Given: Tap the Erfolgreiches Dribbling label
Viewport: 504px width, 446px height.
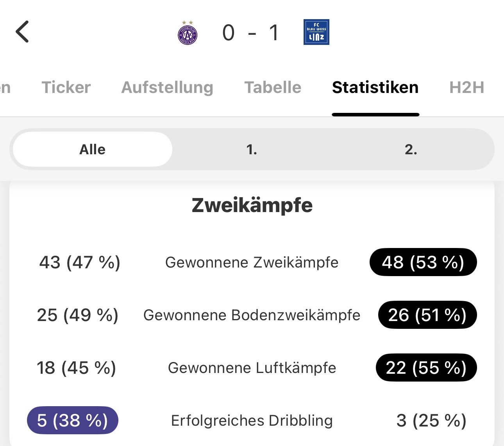Looking at the screenshot, I should click(x=252, y=421).
